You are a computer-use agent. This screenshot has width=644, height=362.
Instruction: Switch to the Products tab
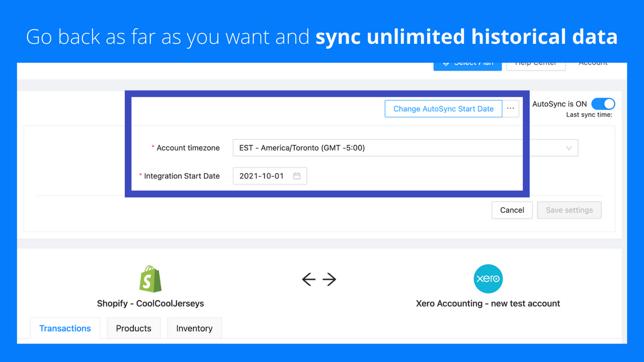click(133, 328)
